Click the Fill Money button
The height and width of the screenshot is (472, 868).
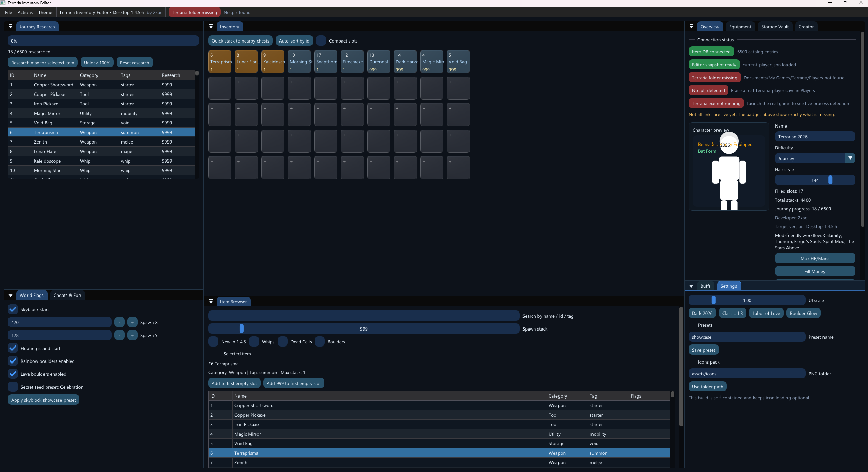click(814, 271)
